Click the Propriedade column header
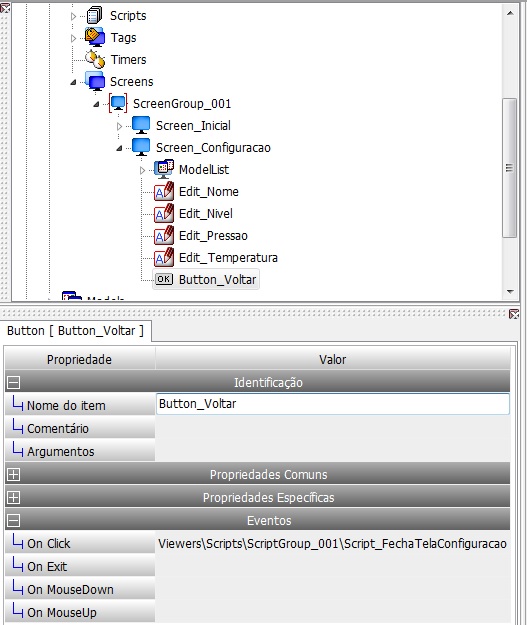Image resolution: width=527 pixels, height=625 pixels. tap(80, 360)
